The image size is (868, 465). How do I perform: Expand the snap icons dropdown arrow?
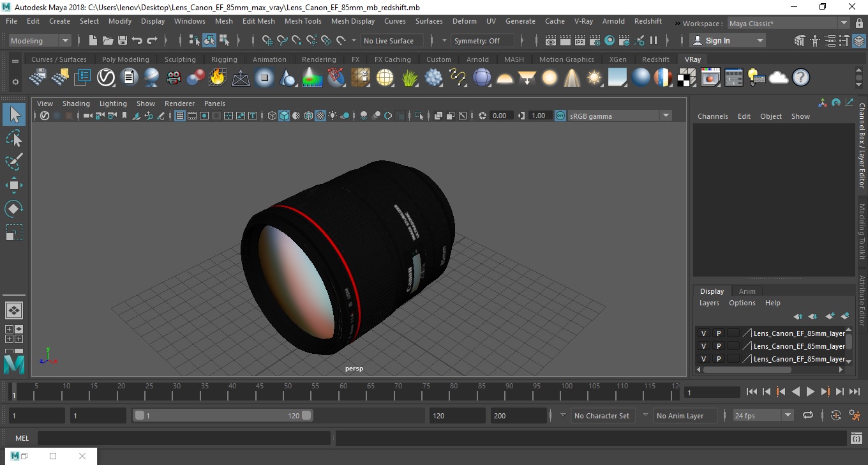click(354, 40)
